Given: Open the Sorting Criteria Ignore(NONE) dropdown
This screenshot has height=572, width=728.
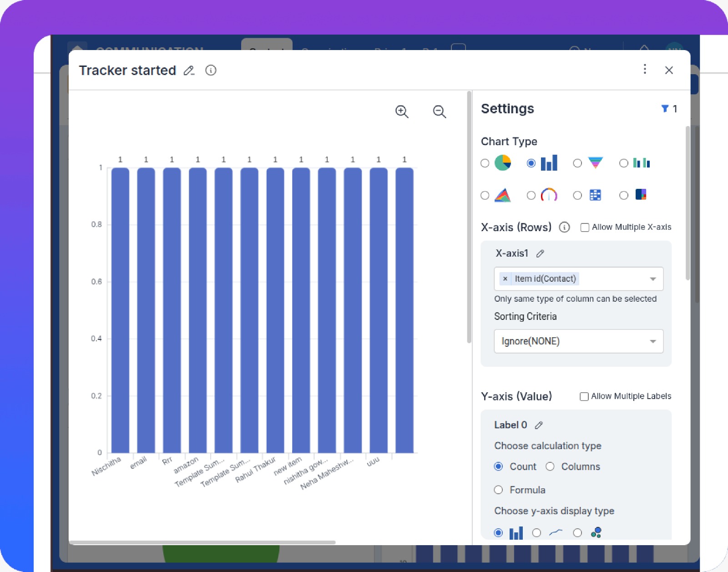Looking at the screenshot, I should pos(653,341).
